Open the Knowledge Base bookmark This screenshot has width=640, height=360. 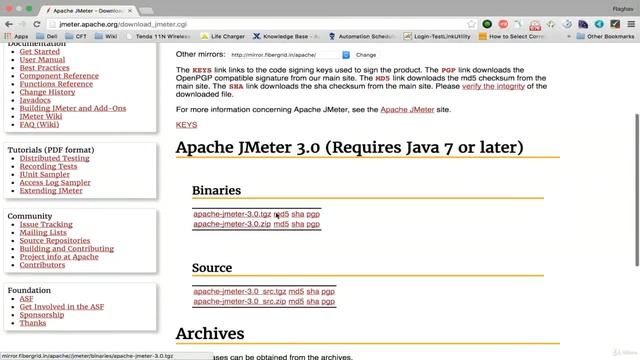[286, 36]
